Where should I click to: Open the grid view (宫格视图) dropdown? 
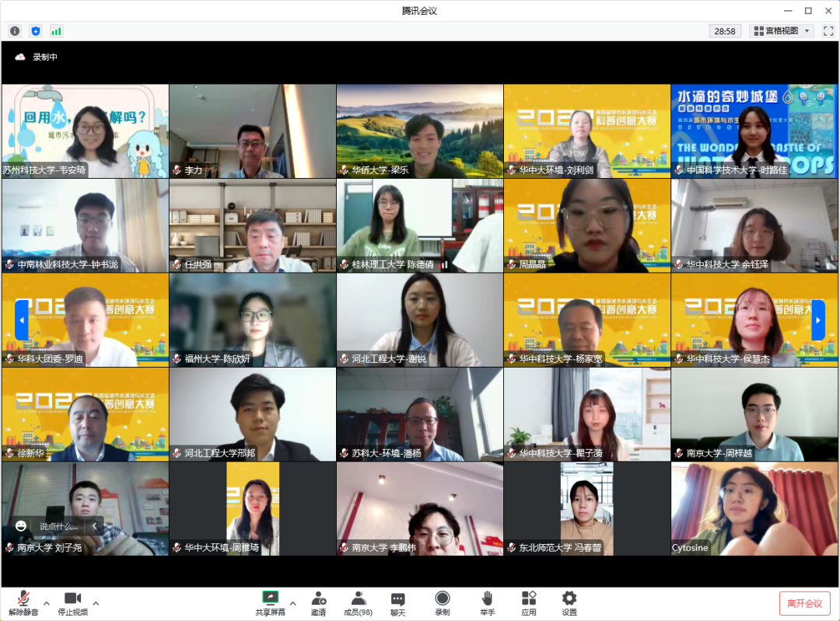[782, 31]
